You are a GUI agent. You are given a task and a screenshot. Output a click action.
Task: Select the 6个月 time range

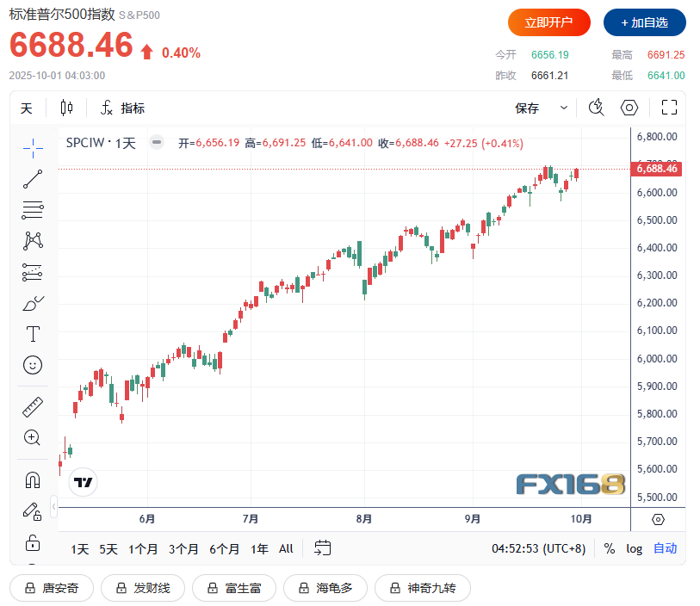point(224,548)
